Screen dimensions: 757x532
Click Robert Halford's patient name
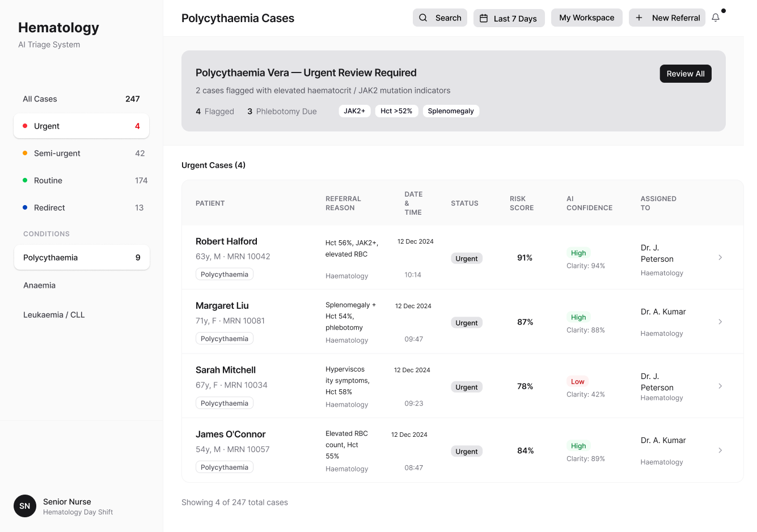click(x=226, y=241)
